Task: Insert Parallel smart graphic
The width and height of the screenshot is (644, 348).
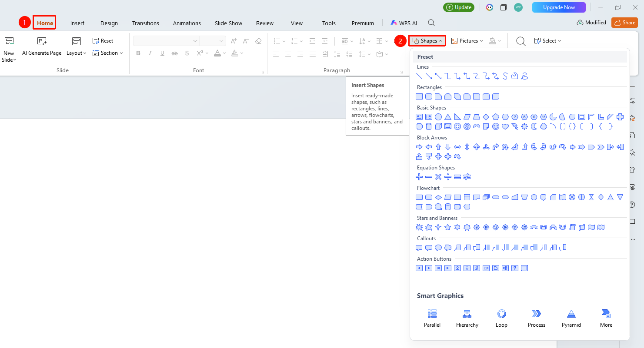Action: point(432,318)
